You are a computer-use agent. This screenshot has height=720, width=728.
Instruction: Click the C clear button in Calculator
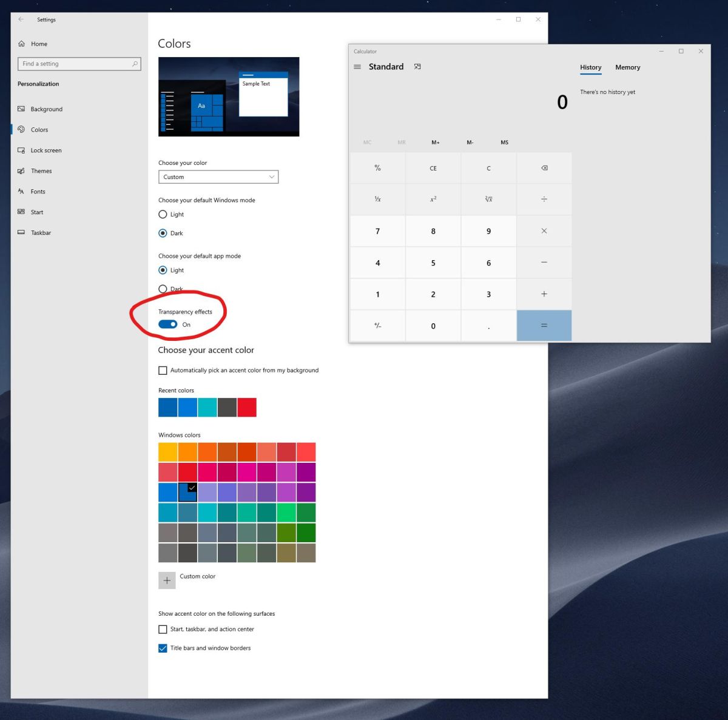tap(488, 168)
